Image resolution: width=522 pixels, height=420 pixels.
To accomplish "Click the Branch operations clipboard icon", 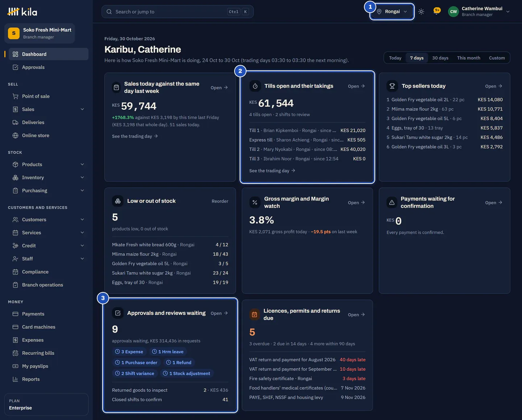I will 15,285.
